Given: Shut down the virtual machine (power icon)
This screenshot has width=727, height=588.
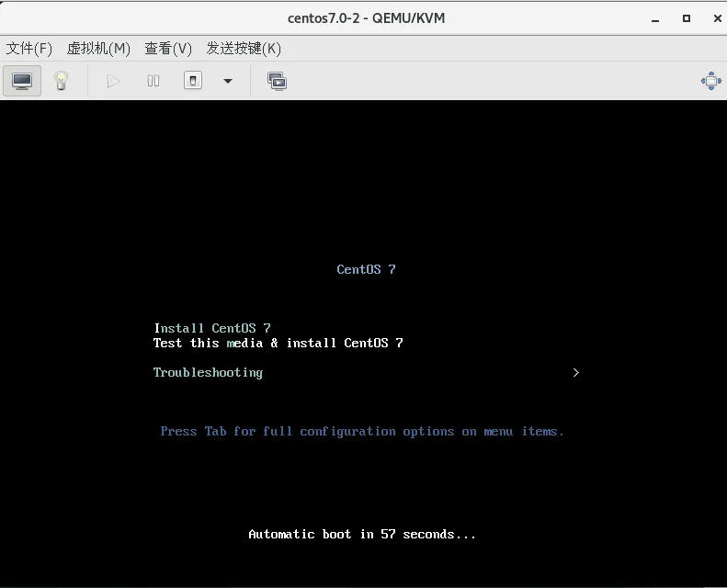Looking at the screenshot, I should (x=193, y=81).
